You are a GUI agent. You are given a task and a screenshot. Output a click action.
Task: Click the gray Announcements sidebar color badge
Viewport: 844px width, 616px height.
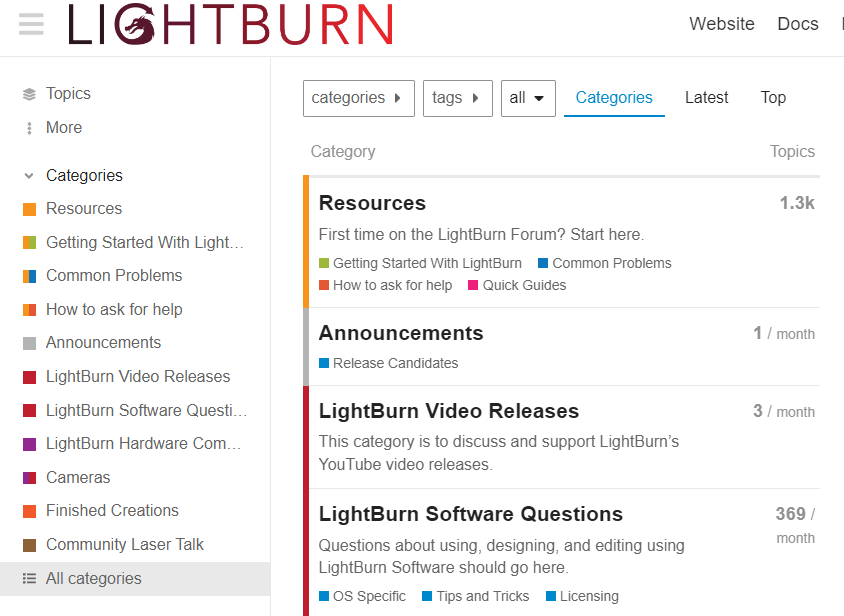click(30, 343)
